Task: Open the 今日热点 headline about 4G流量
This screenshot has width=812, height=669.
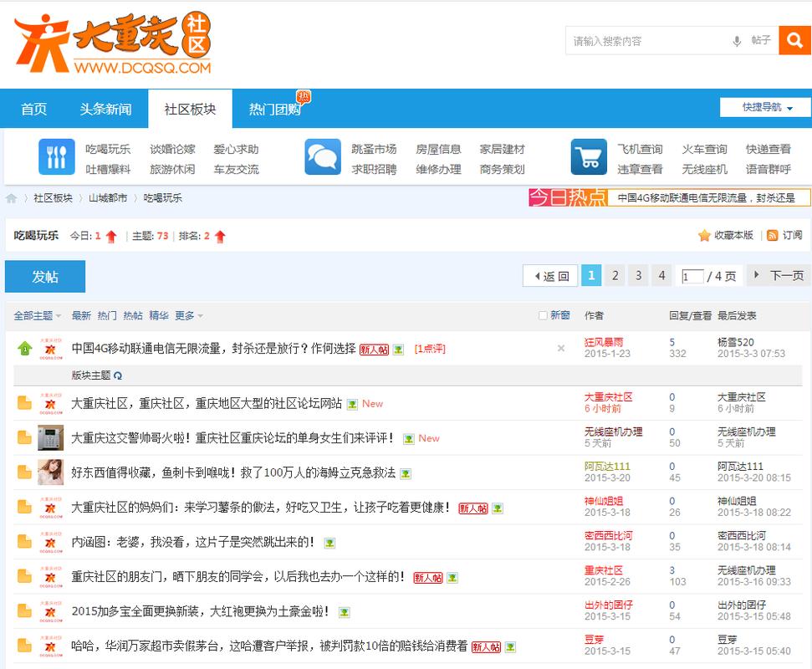Action: tap(707, 198)
